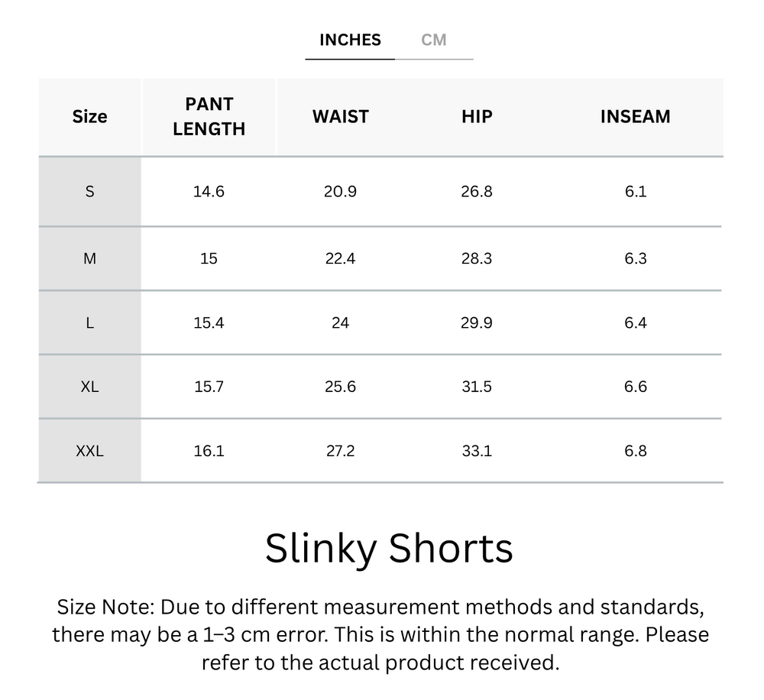
Task: Click the Slinky Shorts title
Action: [x=388, y=549]
